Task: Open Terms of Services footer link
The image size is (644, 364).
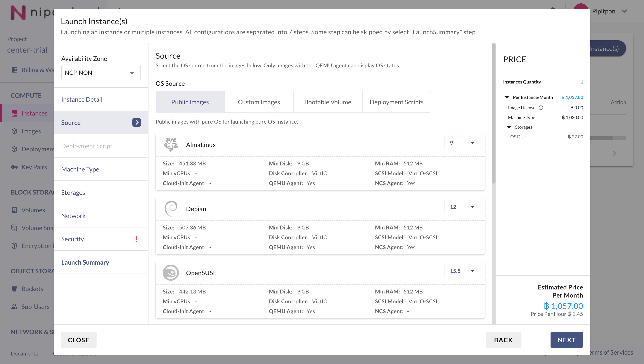Action: pyautogui.click(x=612, y=352)
